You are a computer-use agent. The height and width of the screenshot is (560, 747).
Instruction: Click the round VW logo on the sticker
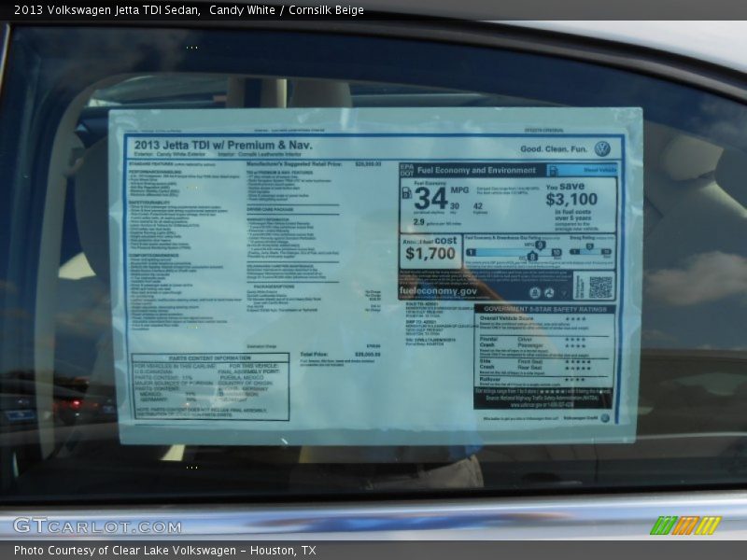[602, 149]
